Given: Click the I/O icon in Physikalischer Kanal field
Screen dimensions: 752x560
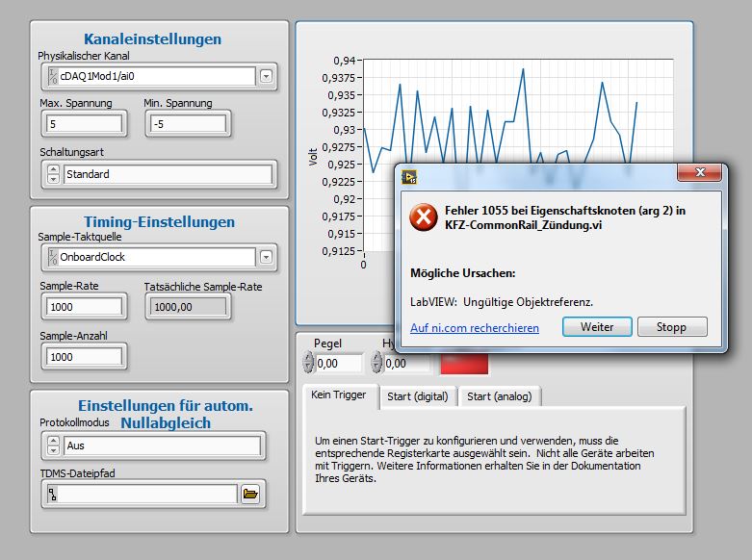Looking at the screenshot, I should pyautogui.click(x=53, y=76).
